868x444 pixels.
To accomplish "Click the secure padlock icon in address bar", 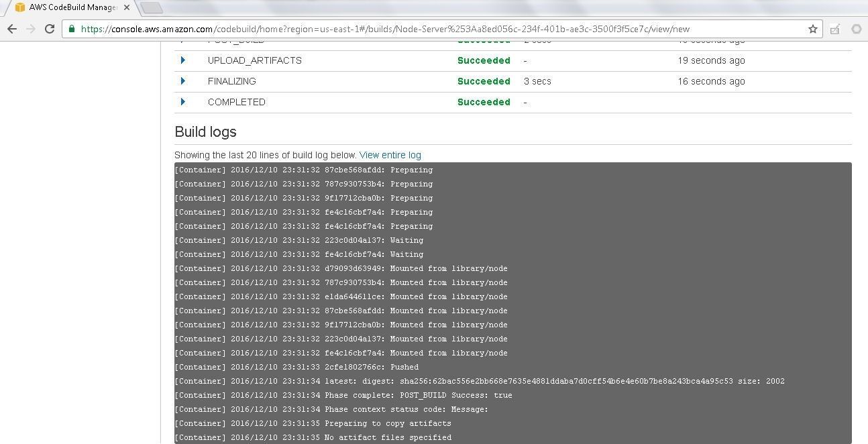I will 72,29.
